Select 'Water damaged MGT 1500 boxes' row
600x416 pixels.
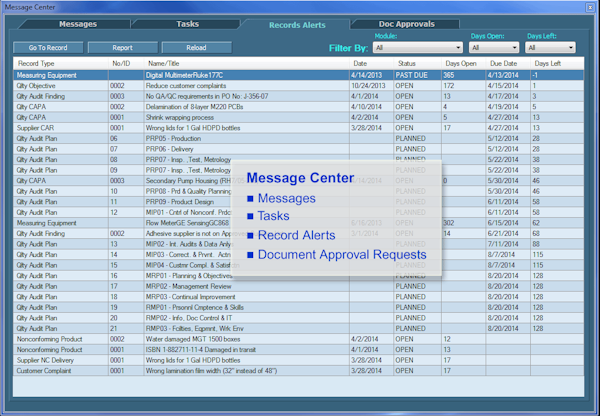click(x=298, y=339)
